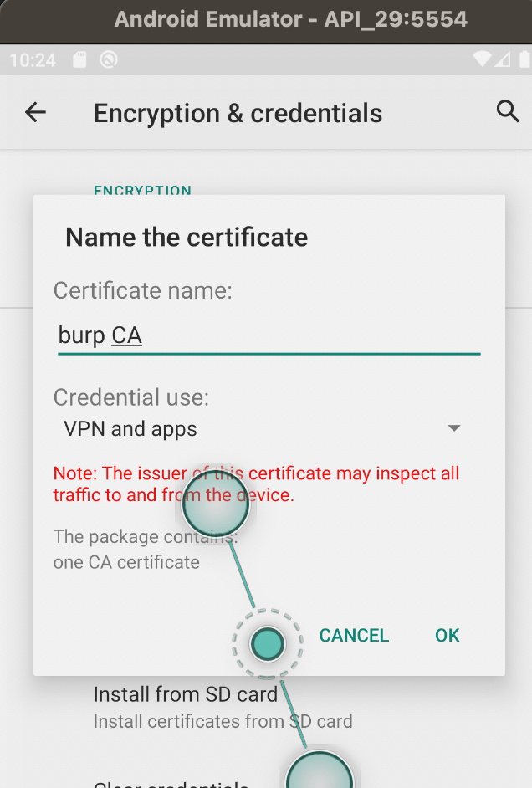Click the battery status icon

point(524,59)
